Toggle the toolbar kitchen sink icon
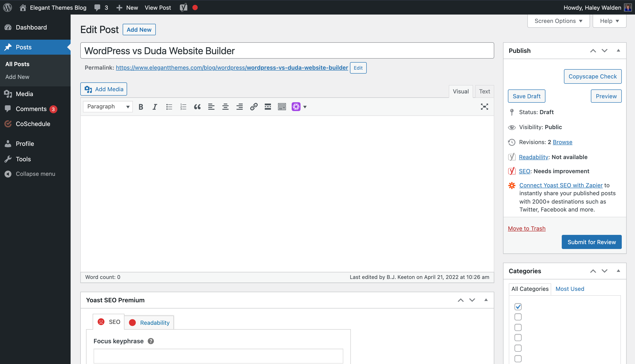The image size is (635, 364). pyautogui.click(x=282, y=107)
